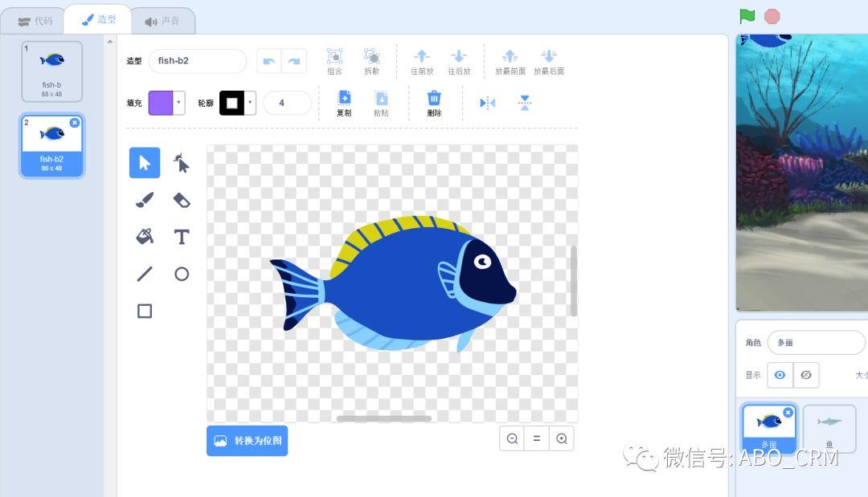Click the costume name field fish-b2

click(x=198, y=61)
